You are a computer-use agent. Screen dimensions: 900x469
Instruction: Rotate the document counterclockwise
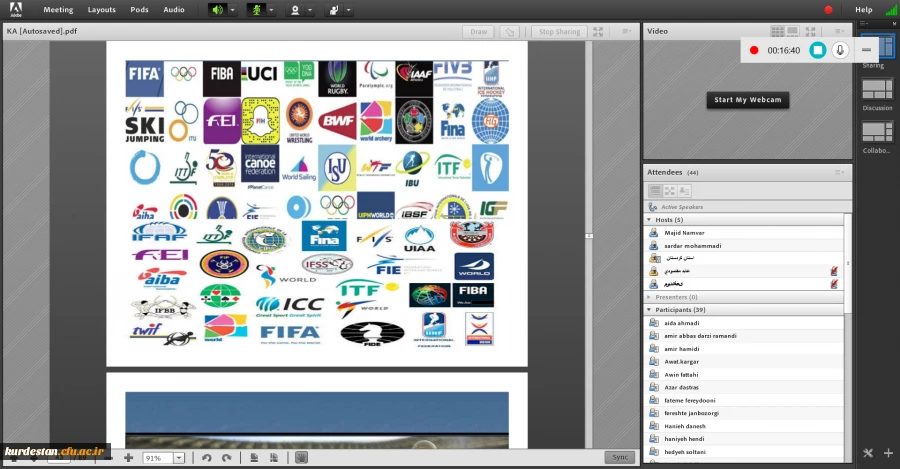coord(206,457)
